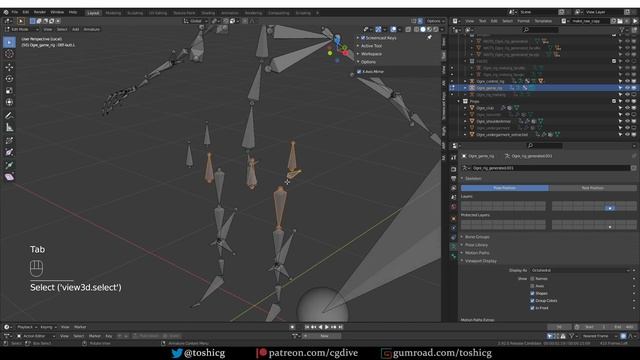Viewport: 640px width, 360px height.
Task: Open the Object Data armature properties tab
Action: pos(453,247)
